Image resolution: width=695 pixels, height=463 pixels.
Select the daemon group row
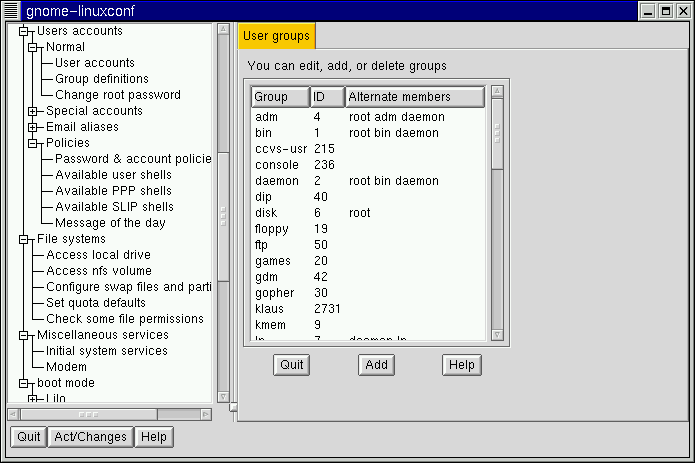pos(276,181)
